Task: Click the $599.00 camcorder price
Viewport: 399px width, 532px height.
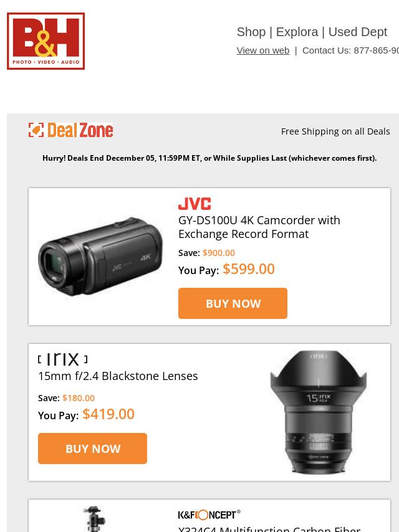Action: [249, 269]
